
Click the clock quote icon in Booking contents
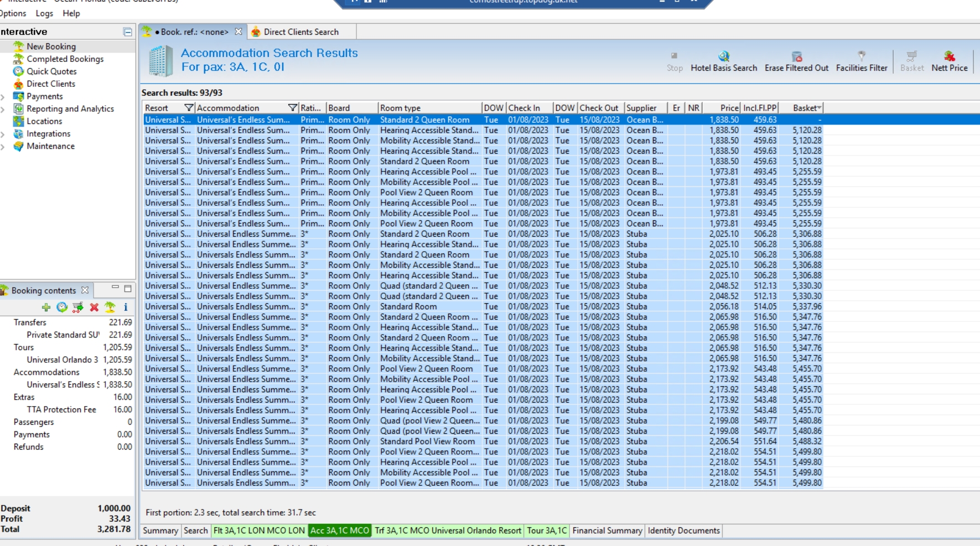[x=62, y=307]
